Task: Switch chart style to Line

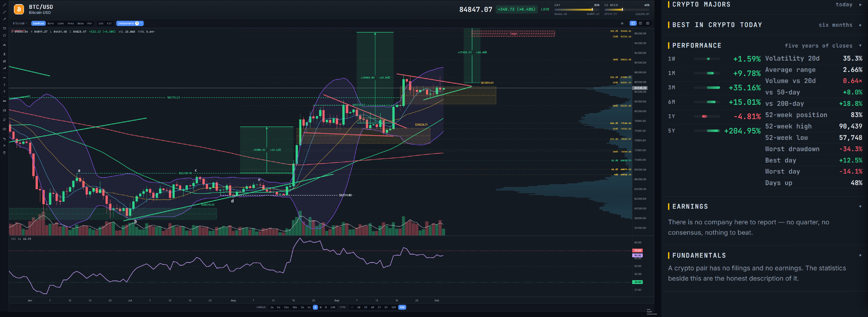Action: coord(61,23)
